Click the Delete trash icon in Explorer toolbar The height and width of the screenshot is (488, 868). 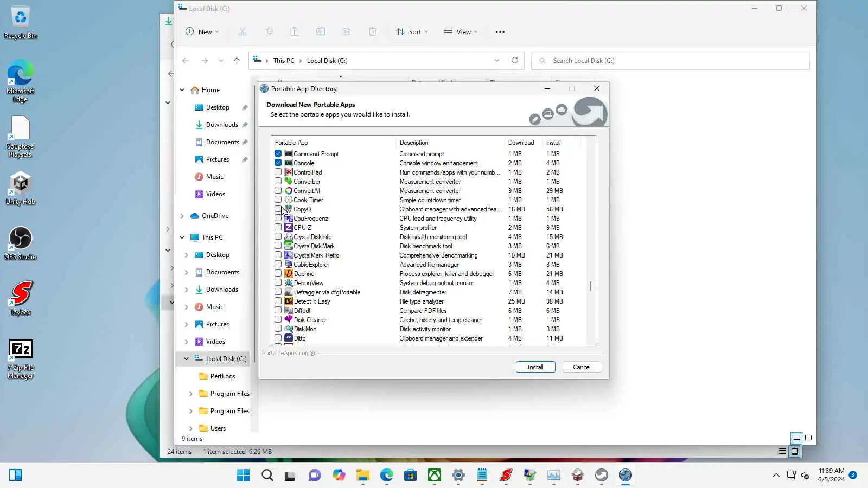[373, 31]
